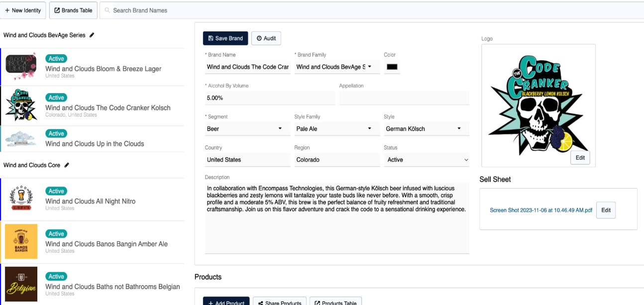The width and height of the screenshot is (644, 305).
Task: Click Colorado, United States subtitle text
Action: (x=71, y=115)
